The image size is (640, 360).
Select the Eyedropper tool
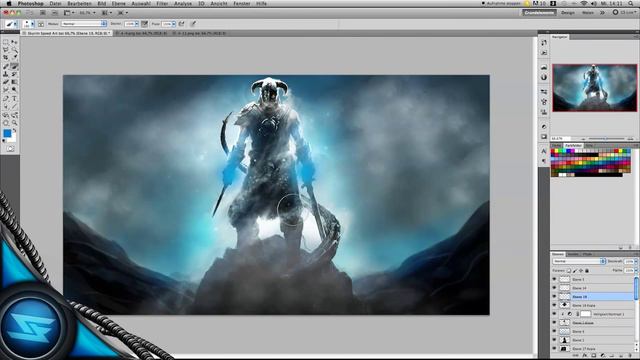click(x=14, y=58)
